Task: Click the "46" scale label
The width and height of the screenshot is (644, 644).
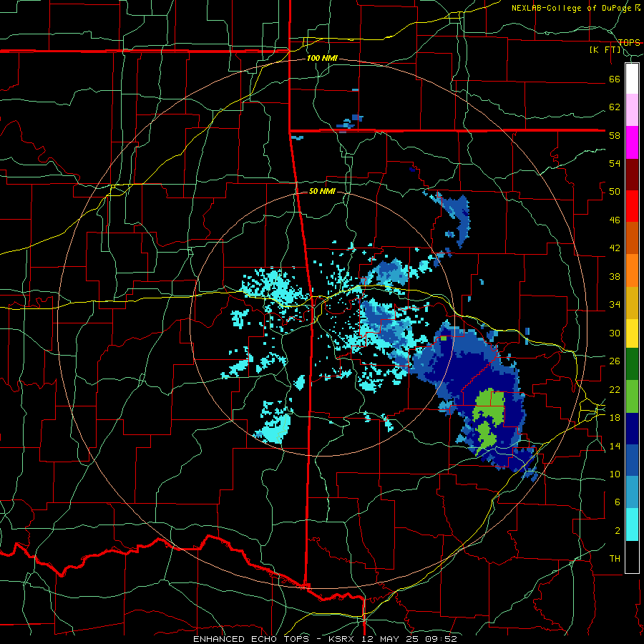Action: click(x=615, y=220)
